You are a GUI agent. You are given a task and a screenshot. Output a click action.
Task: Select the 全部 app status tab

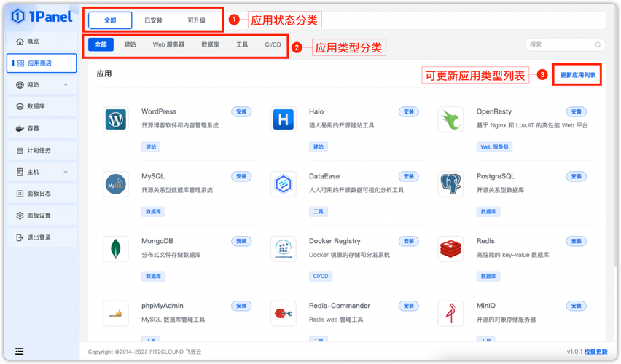coord(110,20)
